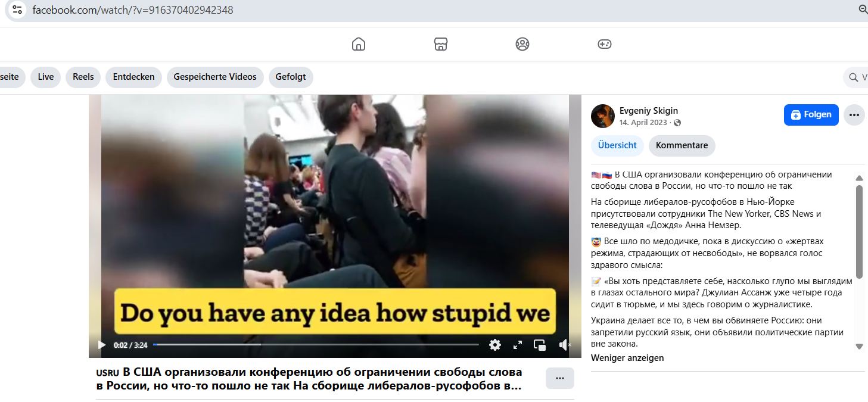
Task: Select the Reels tab
Action: (x=83, y=77)
